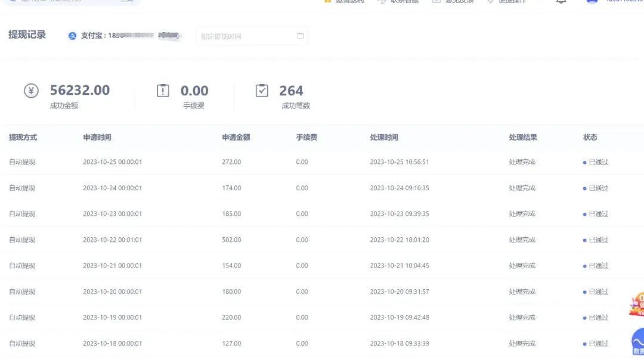Click the 127.00 amount cell

231,343
